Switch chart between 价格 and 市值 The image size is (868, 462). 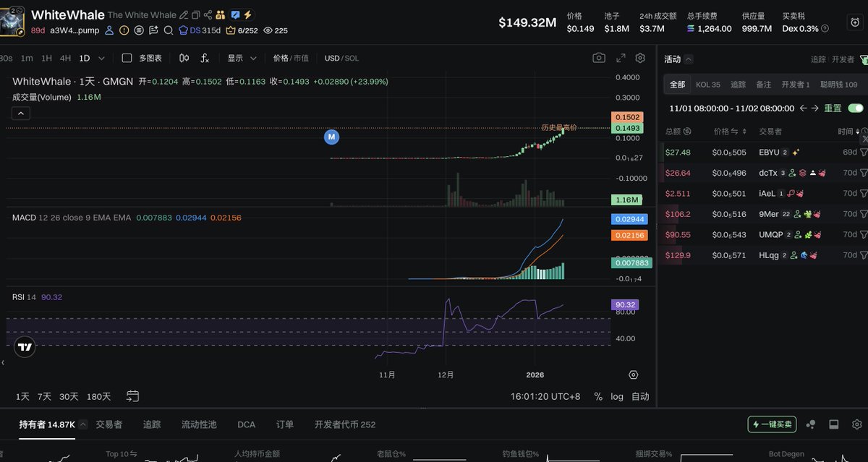click(x=291, y=58)
